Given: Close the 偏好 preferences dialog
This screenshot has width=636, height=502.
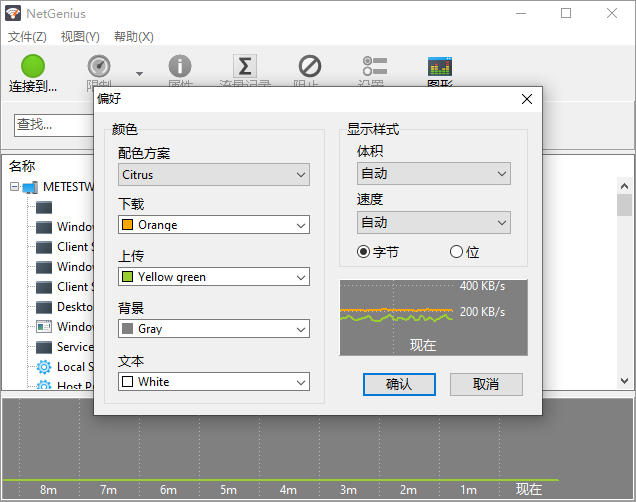Looking at the screenshot, I should [x=527, y=99].
